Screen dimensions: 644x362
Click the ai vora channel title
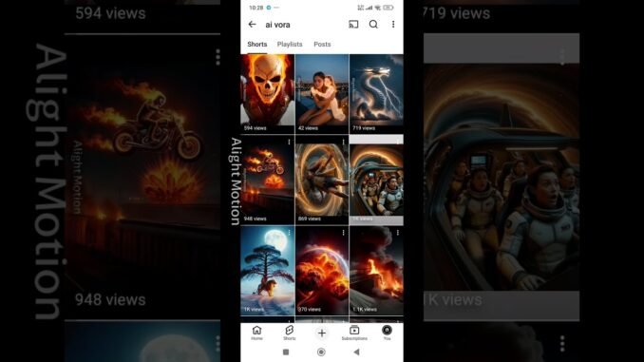click(277, 25)
